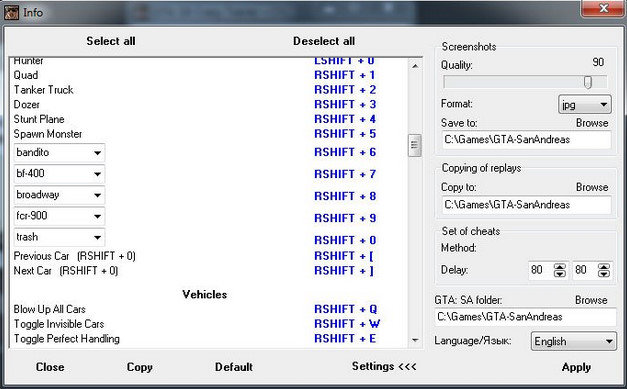Click the RSHIFT + 1 hotkey

tap(345, 75)
